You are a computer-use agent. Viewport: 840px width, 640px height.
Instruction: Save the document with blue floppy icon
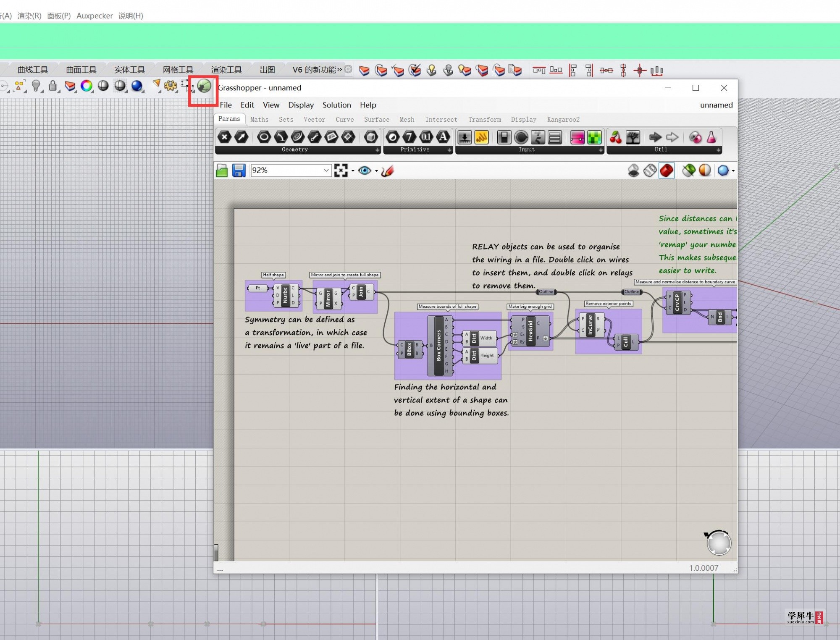[x=239, y=170]
